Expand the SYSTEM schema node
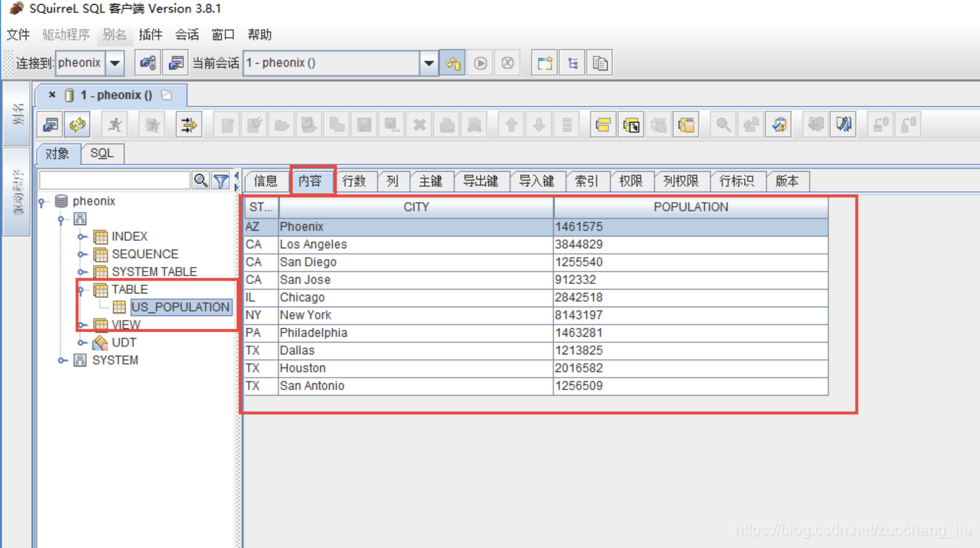This screenshot has width=980, height=548. (x=61, y=360)
